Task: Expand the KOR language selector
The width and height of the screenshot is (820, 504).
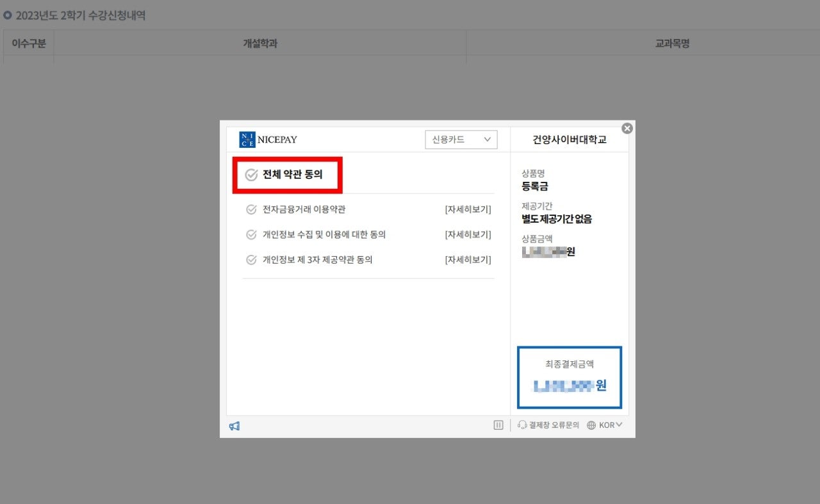Action: [611, 425]
